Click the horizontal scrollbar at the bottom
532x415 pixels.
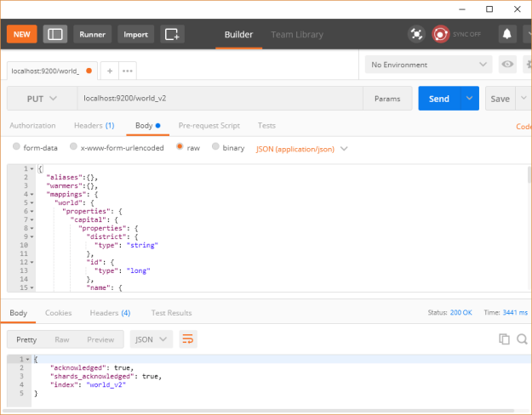tap(259, 412)
